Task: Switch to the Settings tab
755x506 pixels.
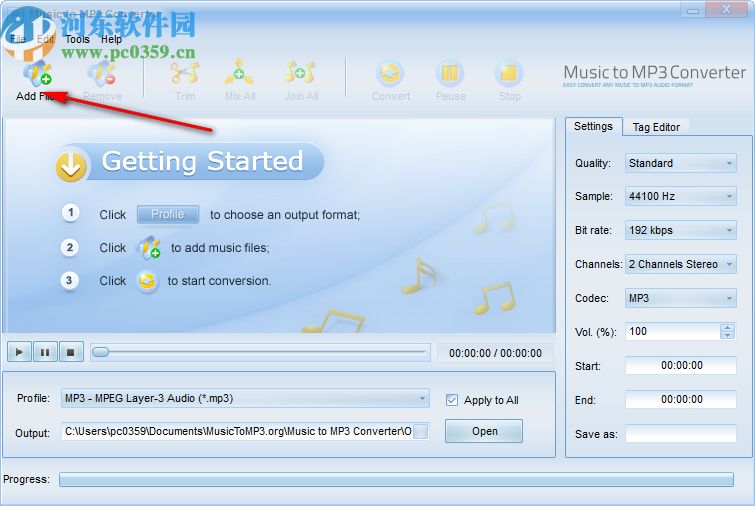Action: (x=593, y=126)
